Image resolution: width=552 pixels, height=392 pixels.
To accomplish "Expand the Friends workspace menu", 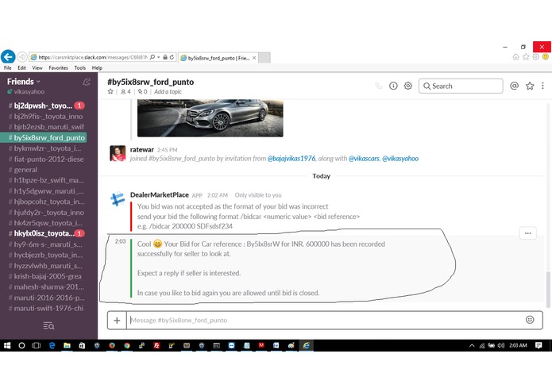I will coord(24,82).
